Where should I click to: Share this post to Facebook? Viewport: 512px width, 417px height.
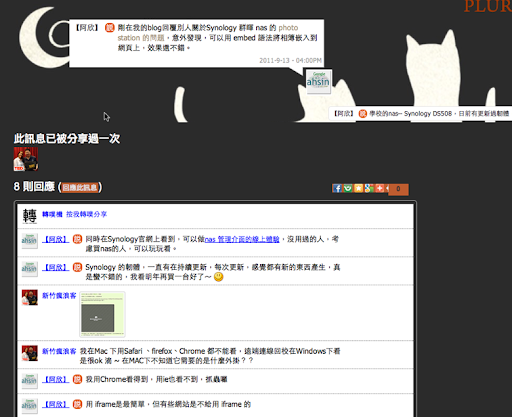337,188
